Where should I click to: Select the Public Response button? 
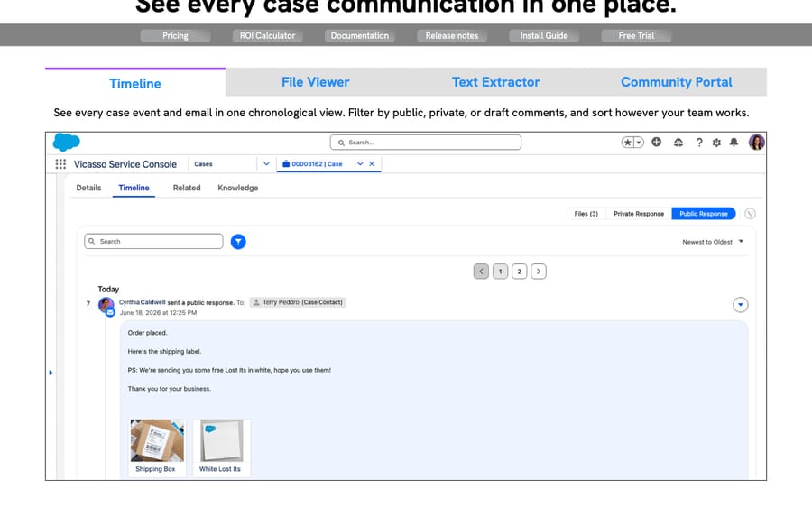coord(703,214)
